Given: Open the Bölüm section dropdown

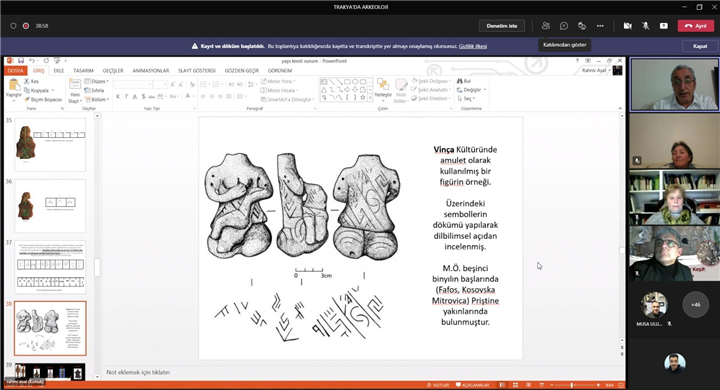Looking at the screenshot, I should point(96,99).
